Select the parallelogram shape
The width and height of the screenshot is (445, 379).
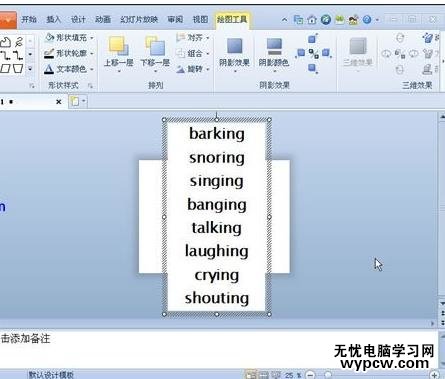click(5, 69)
